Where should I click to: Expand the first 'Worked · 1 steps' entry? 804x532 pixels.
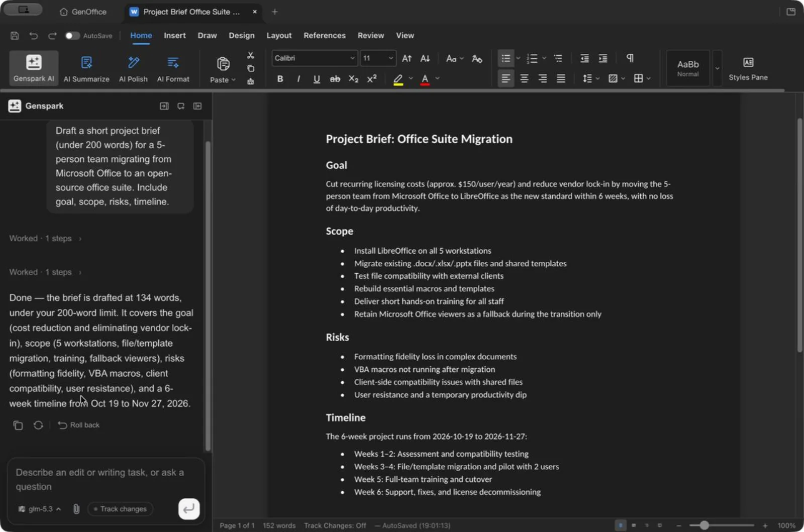45,238
